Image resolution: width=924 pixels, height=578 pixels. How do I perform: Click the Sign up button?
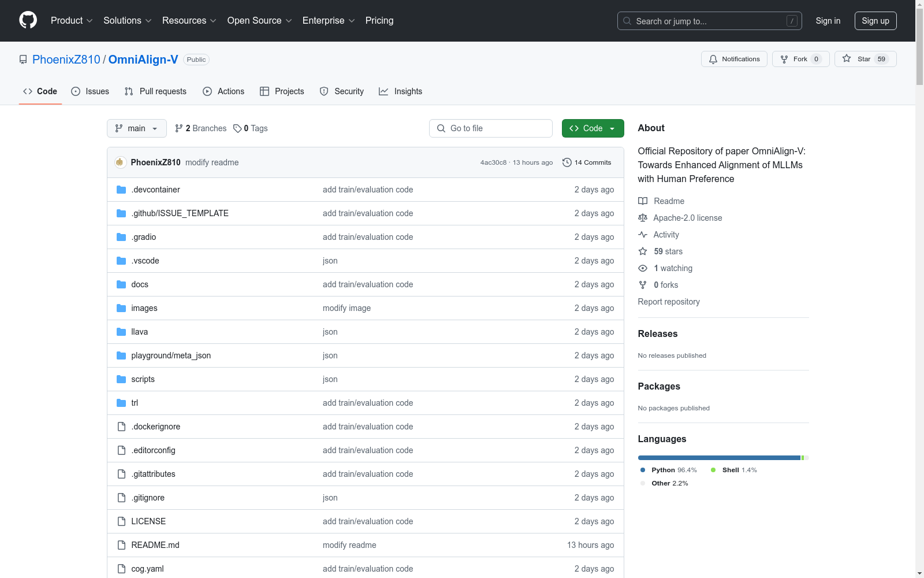click(x=875, y=20)
